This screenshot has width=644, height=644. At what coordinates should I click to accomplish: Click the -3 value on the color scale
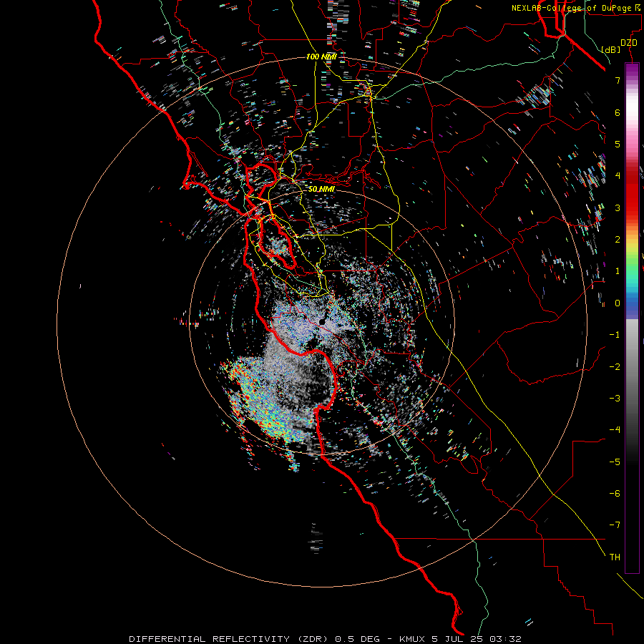(x=615, y=399)
